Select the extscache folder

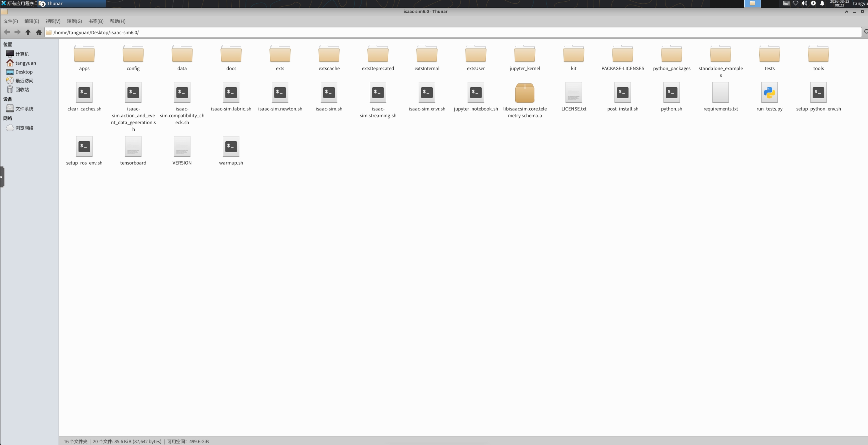tap(329, 54)
